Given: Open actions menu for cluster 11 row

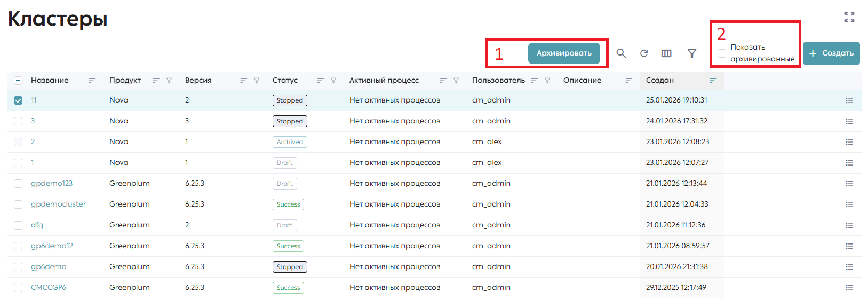Looking at the screenshot, I should 849,100.
